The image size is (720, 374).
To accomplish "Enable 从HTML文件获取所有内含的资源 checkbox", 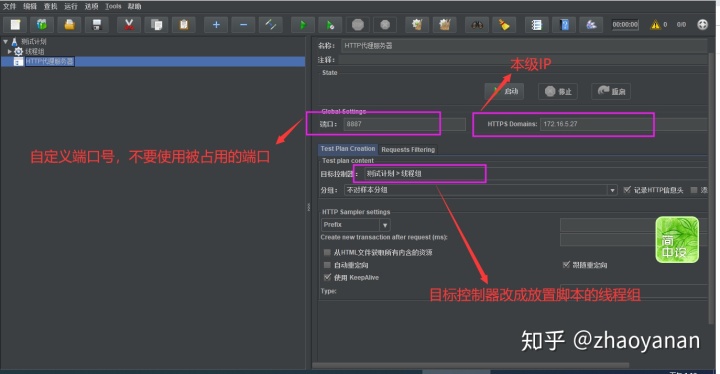I will (327, 252).
